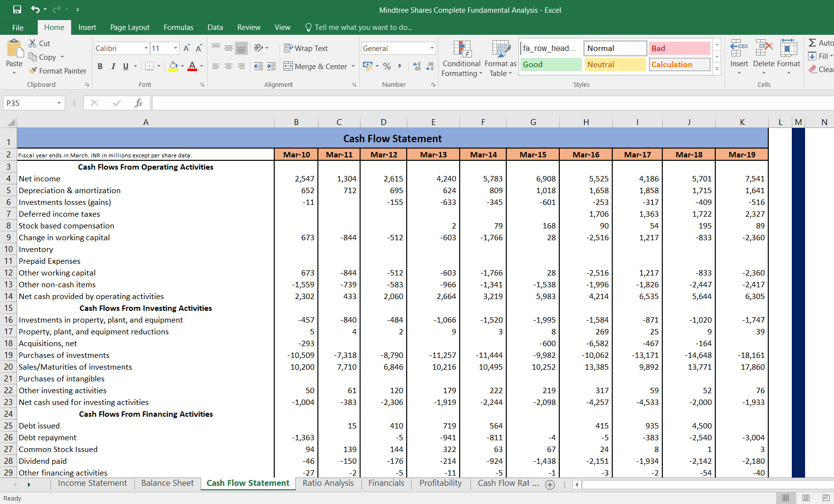The image size is (834, 504).
Task: Apply the Normal cell style
Action: tap(615, 48)
